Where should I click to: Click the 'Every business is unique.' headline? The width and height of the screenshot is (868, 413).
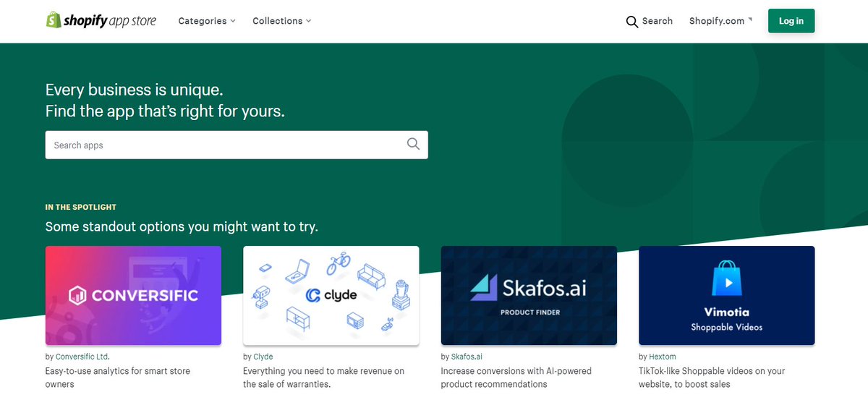tap(134, 90)
